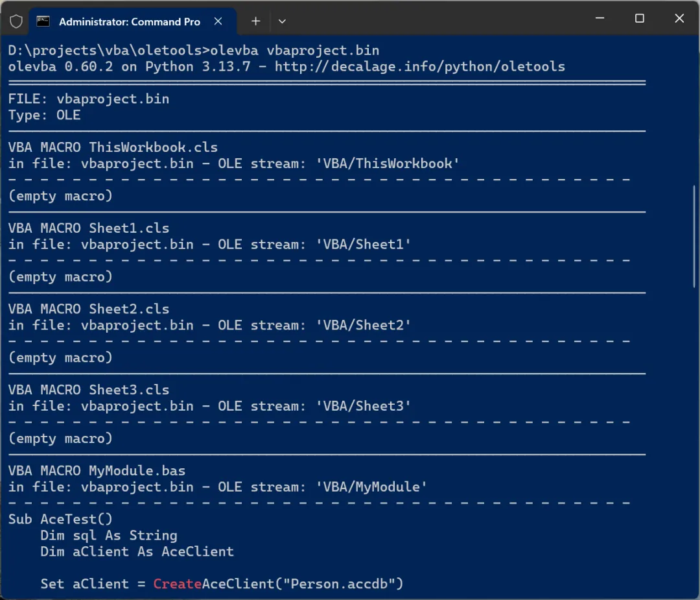This screenshot has height=600, width=700.
Task: Click the terminal vertical scrollbar thumb
Action: [x=695, y=236]
